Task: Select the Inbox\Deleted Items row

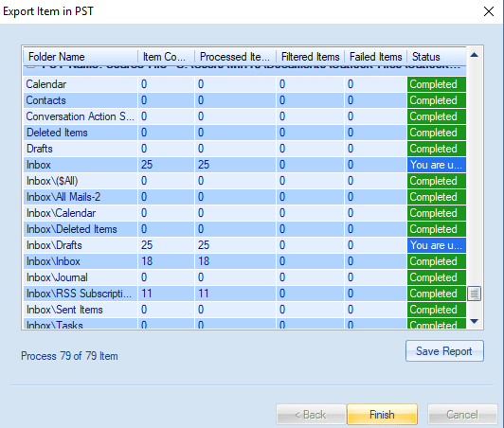Action: tap(244, 229)
